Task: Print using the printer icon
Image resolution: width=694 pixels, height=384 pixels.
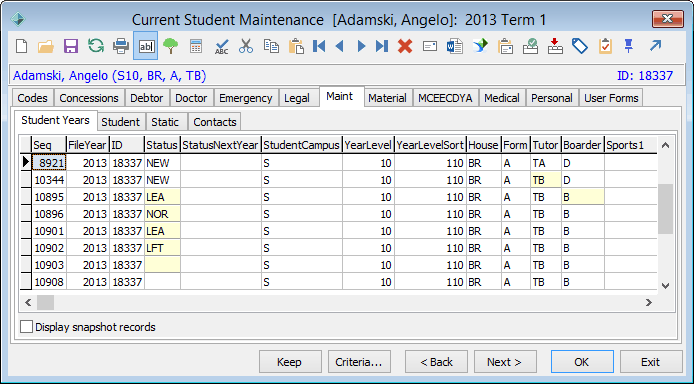Action: tap(121, 46)
